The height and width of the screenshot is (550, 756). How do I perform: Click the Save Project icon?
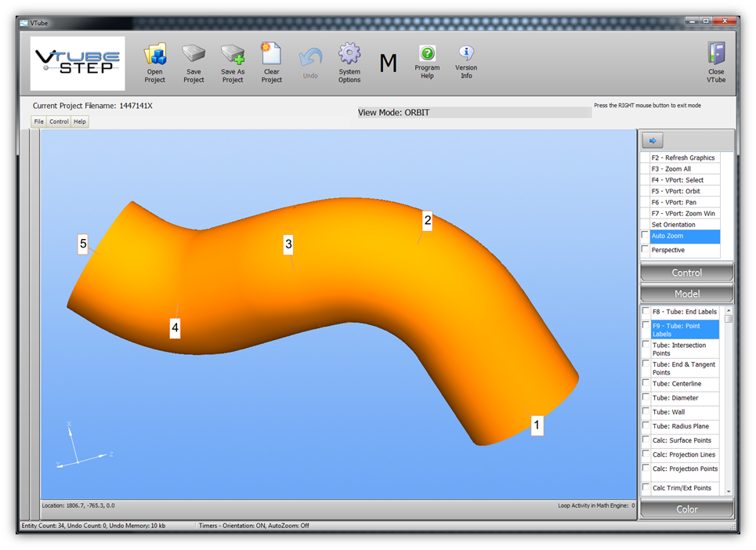click(x=194, y=56)
